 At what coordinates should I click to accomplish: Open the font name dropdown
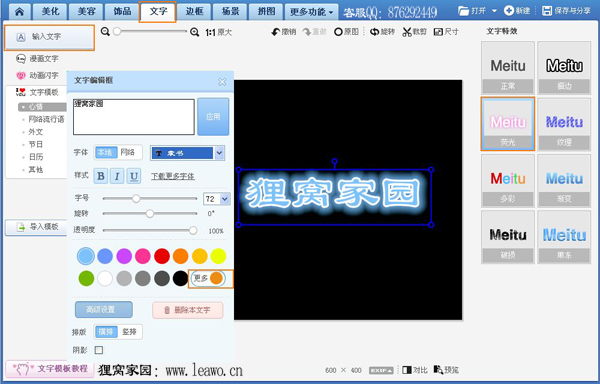[219, 153]
